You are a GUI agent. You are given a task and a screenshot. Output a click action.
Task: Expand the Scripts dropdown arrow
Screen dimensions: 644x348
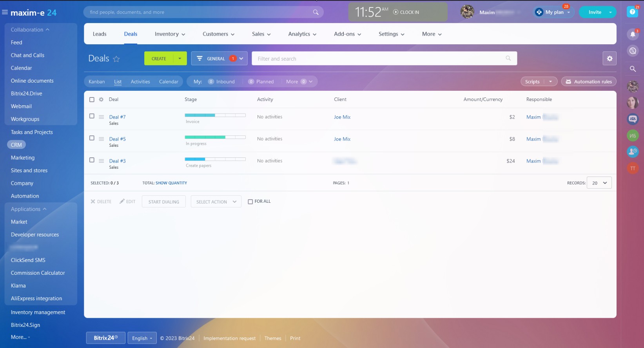(550, 81)
